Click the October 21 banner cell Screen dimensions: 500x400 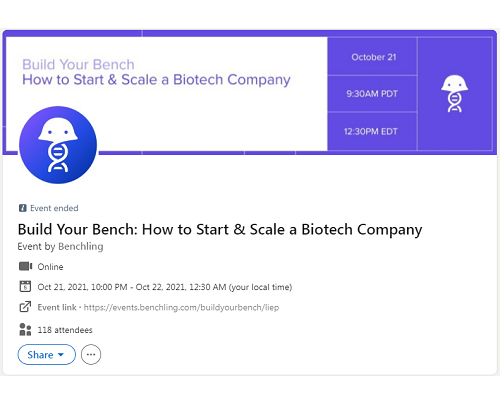click(x=372, y=57)
